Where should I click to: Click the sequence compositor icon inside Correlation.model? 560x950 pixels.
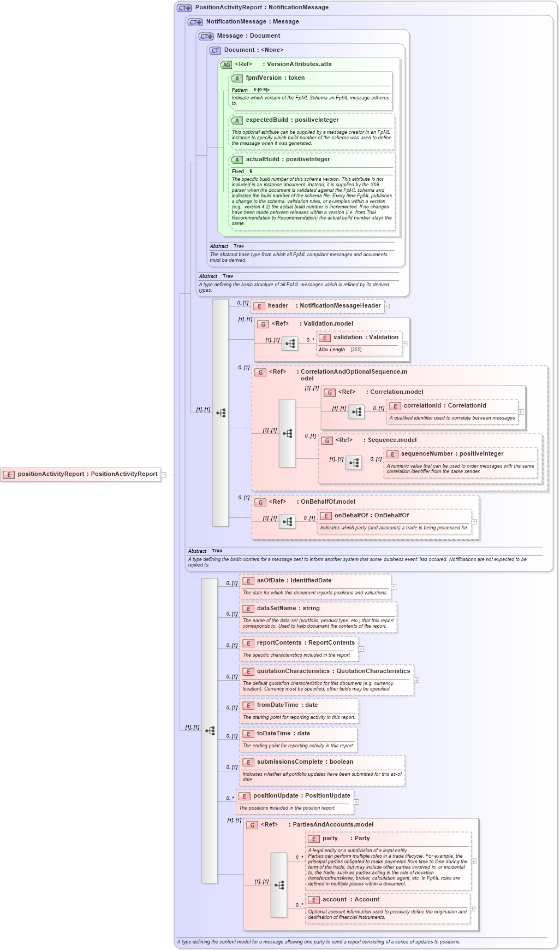tap(356, 412)
